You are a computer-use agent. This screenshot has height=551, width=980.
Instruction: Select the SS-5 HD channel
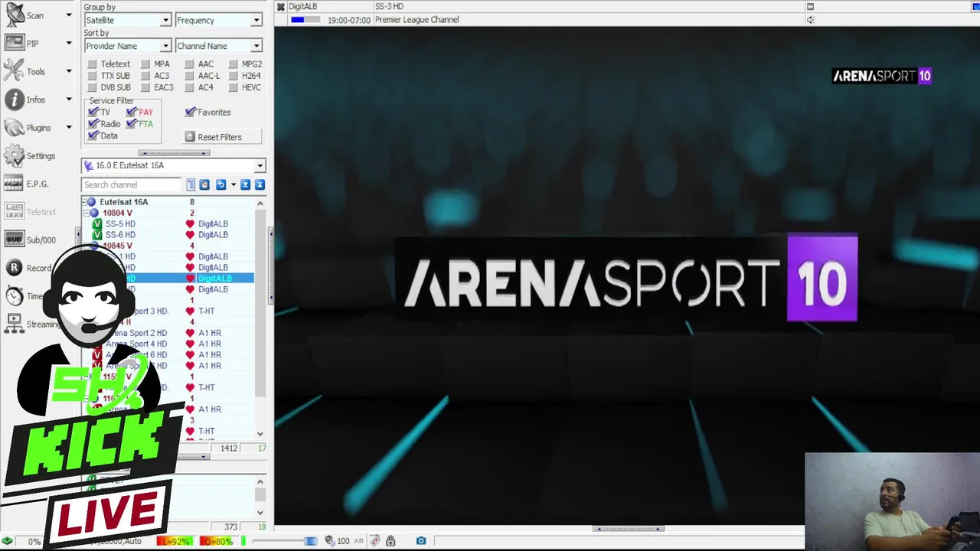click(x=120, y=223)
